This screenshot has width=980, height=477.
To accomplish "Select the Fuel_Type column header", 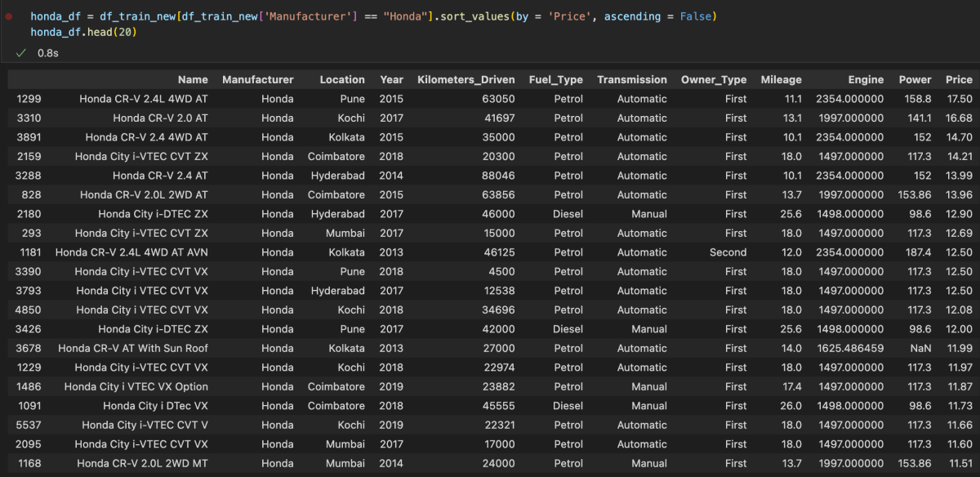I will coord(556,79).
